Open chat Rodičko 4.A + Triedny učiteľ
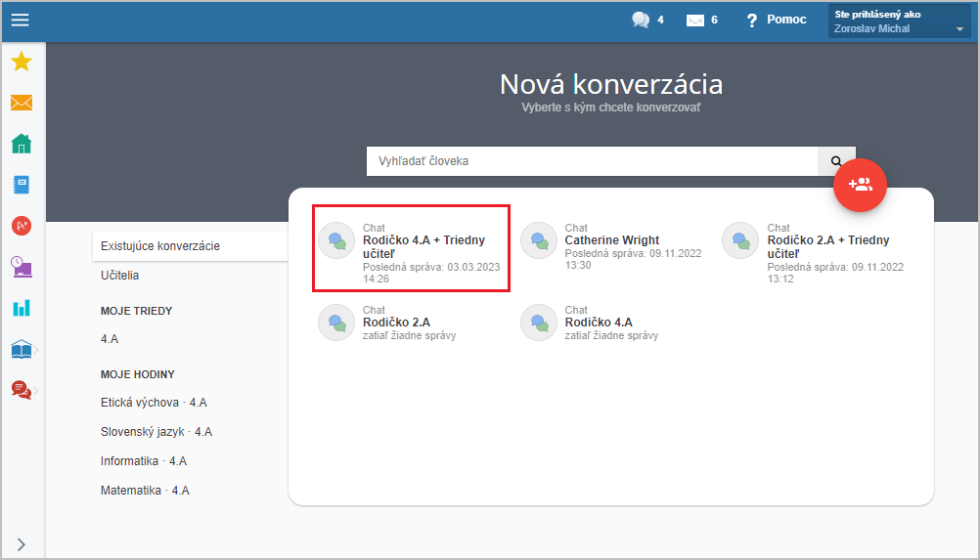This screenshot has height=560, width=980. point(411,248)
